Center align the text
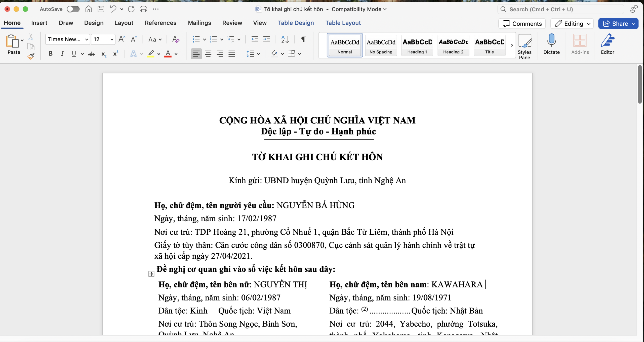 (x=208, y=54)
